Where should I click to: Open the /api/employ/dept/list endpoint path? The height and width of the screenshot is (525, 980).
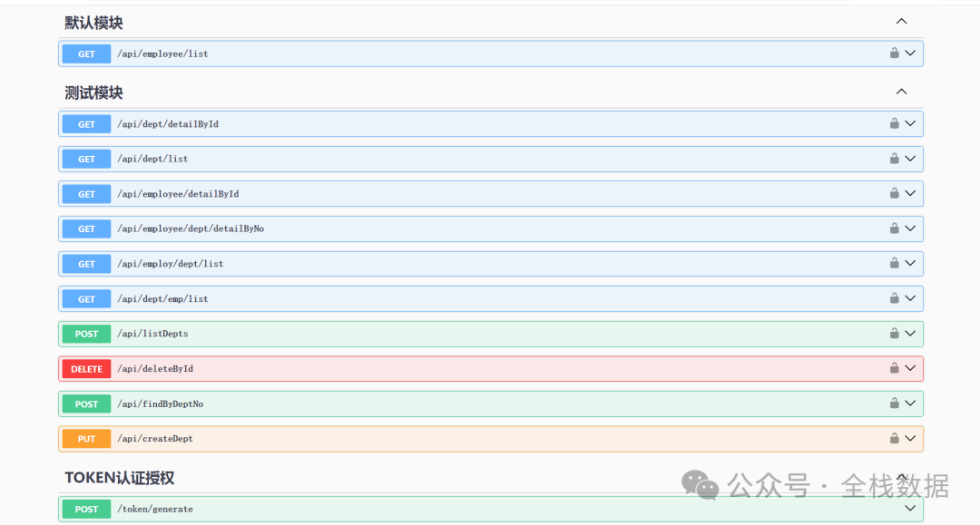pos(170,264)
